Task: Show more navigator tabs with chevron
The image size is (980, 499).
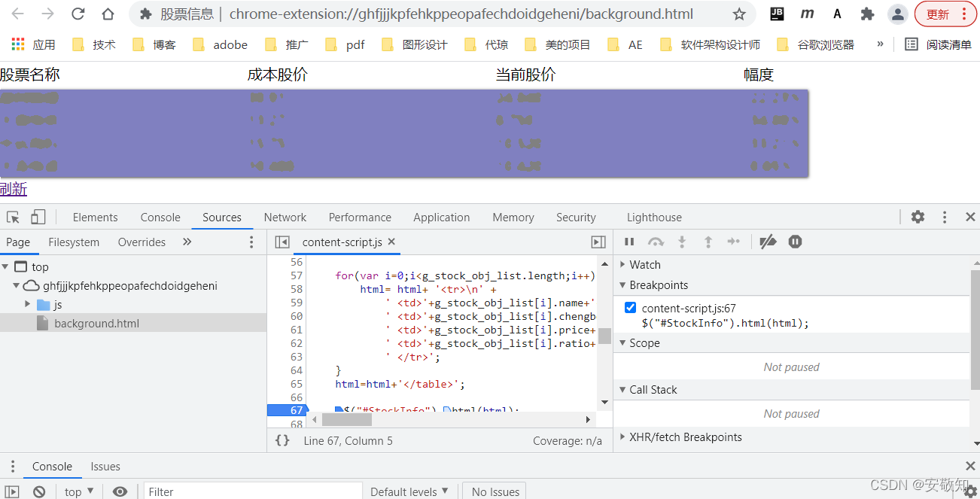Action: [x=187, y=242]
